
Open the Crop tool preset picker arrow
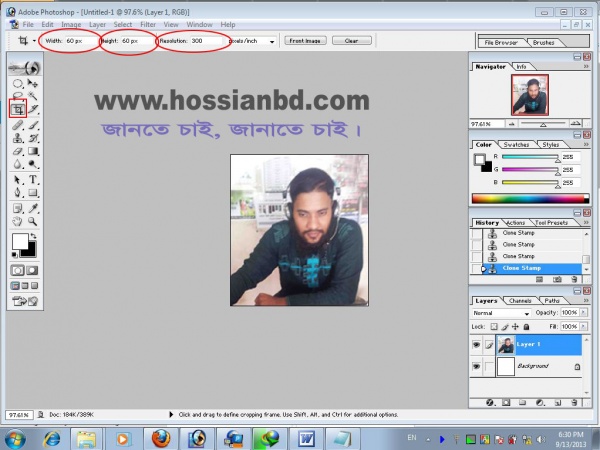click(x=34, y=41)
